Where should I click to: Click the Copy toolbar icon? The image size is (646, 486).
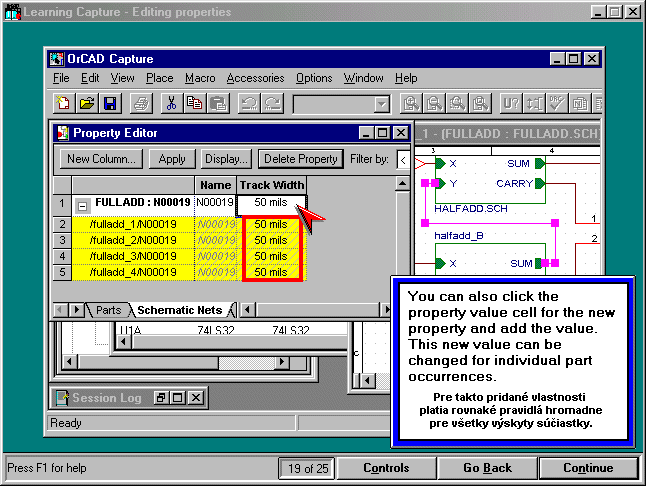click(194, 103)
